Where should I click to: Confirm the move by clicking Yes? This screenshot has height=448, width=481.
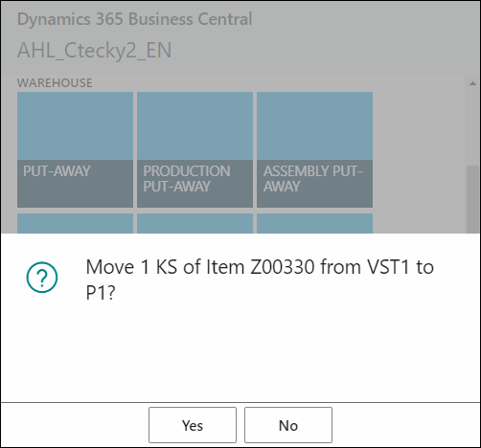point(193,425)
